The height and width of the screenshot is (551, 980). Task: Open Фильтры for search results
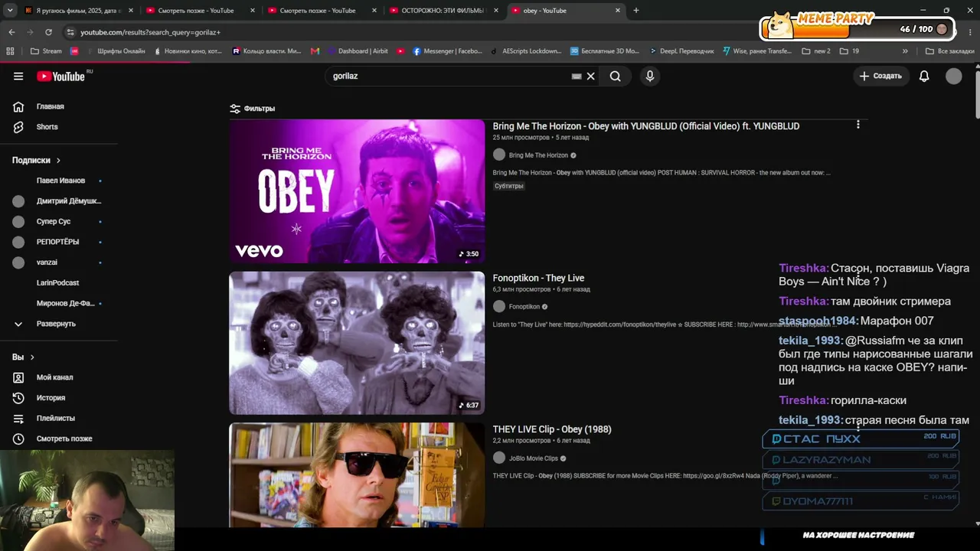pyautogui.click(x=253, y=109)
